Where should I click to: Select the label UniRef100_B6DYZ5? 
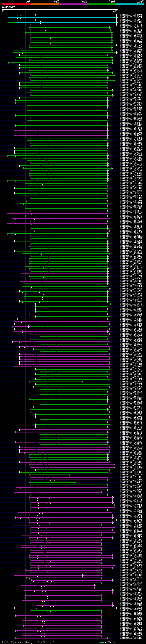pyautogui.click(x=131, y=397)
